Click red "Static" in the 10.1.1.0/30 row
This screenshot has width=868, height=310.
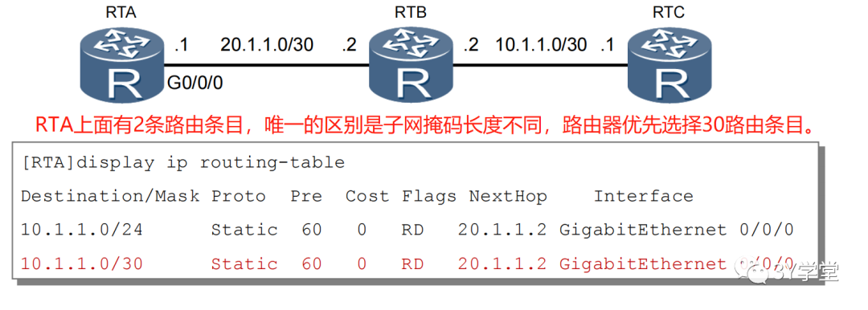click(244, 264)
